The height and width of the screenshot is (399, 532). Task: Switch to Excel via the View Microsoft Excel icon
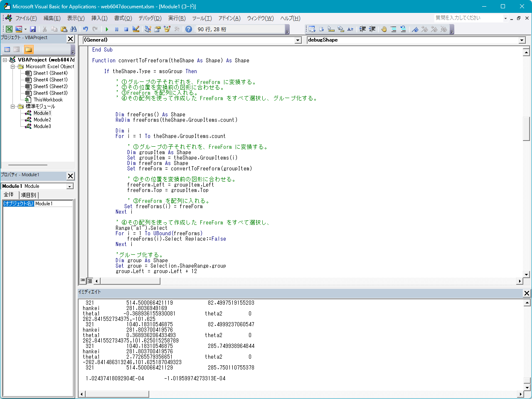pos(9,29)
